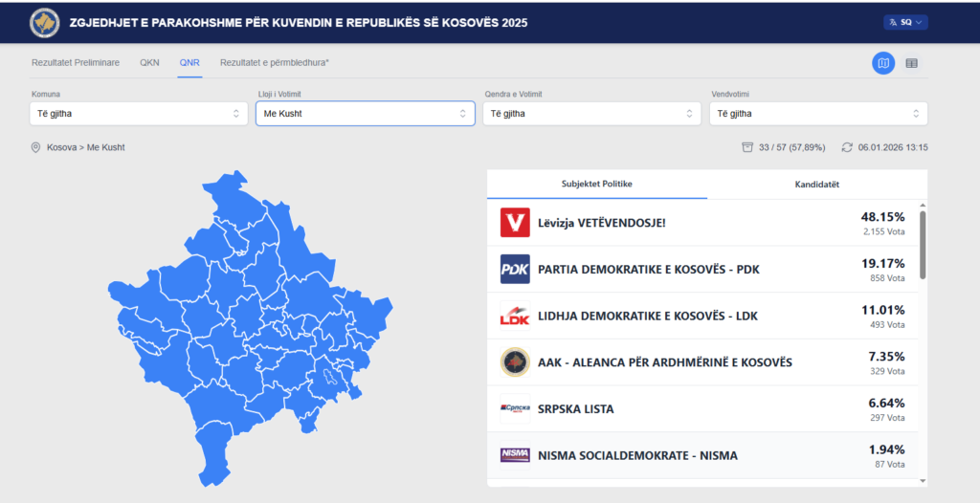The height and width of the screenshot is (503, 980).
Task: Open the SQ language selector
Action: click(905, 22)
